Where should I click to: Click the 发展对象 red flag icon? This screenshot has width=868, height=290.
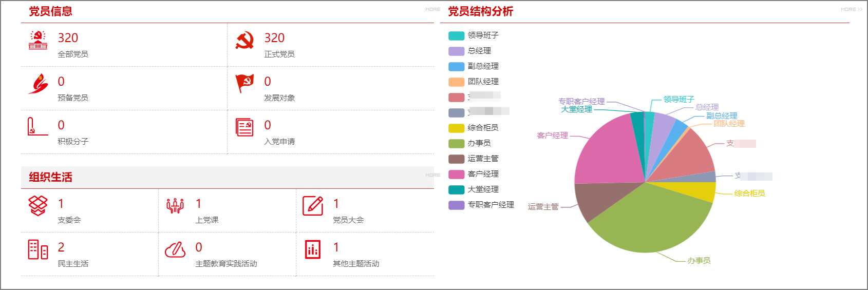[x=244, y=83]
